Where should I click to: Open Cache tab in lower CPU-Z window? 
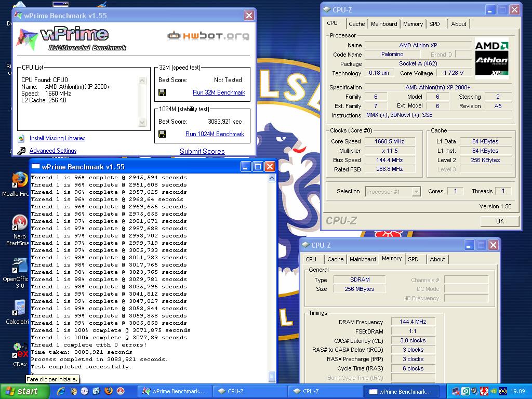pyautogui.click(x=336, y=259)
